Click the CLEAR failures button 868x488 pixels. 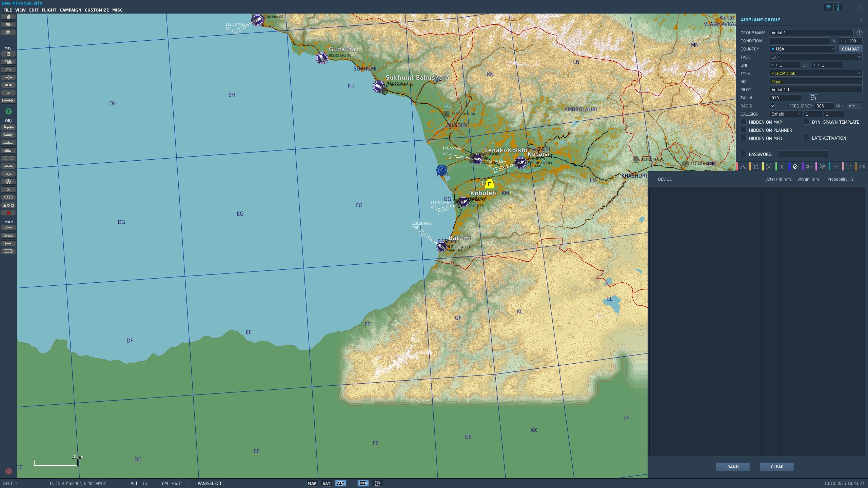click(x=777, y=467)
